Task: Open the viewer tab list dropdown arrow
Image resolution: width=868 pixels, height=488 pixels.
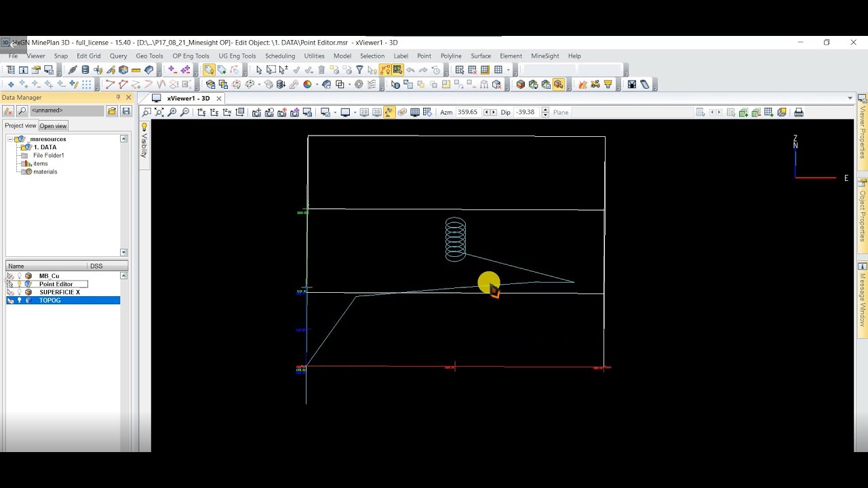Action: (x=850, y=98)
